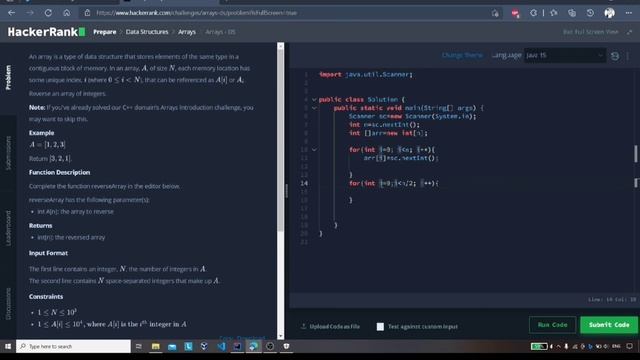The image size is (640, 360).
Task: Click the taskbar search box
Action: coord(73,347)
